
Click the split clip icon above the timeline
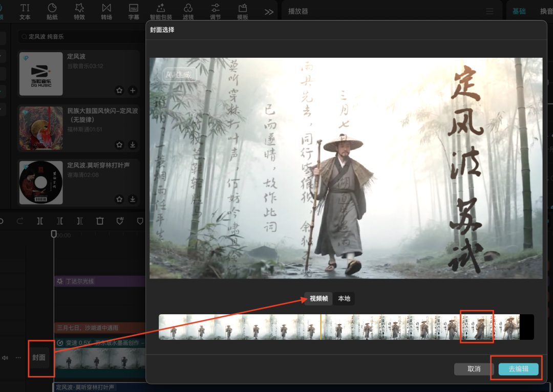pyautogui.click(x=39, y=221)
